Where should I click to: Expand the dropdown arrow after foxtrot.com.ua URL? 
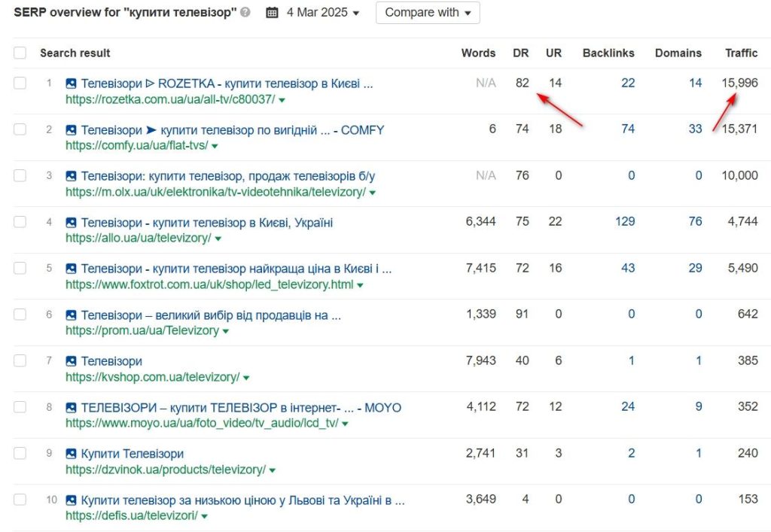point(360,285)
